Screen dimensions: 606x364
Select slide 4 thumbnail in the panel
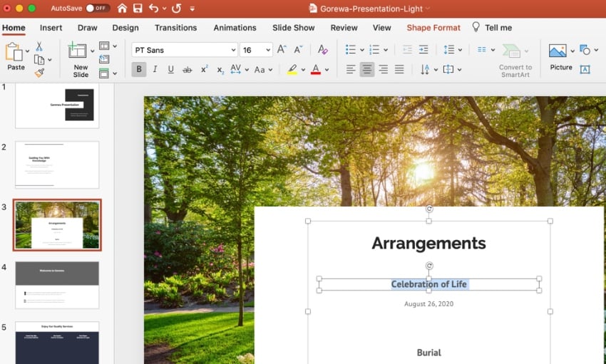(57, 285)
